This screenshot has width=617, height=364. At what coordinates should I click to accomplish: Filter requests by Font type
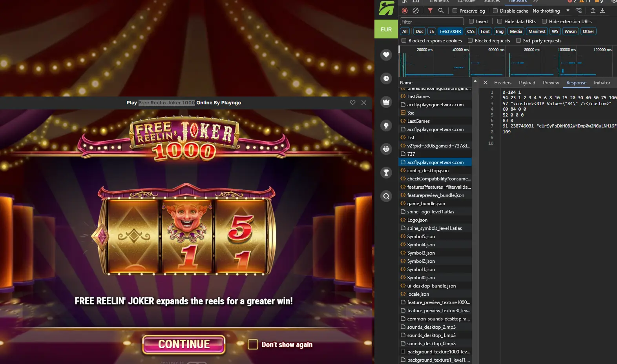tap(485, 31)
